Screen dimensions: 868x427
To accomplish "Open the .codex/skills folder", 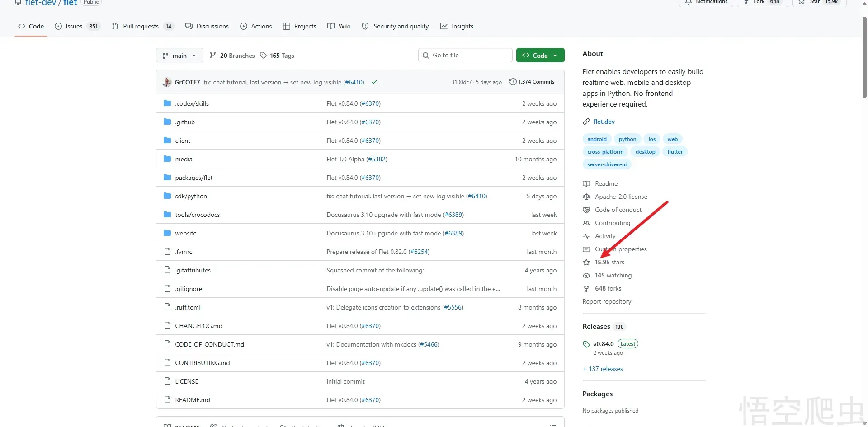I will click(192, 103).
